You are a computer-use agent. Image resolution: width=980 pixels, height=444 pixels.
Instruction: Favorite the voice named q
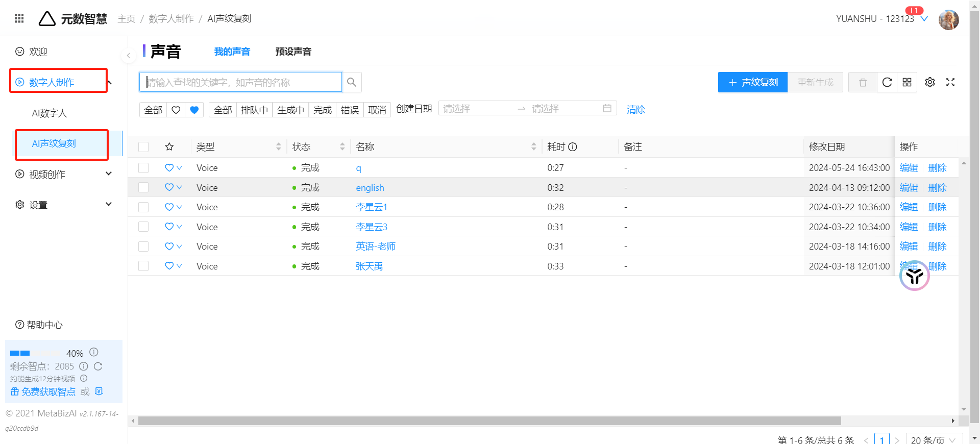(169, 167)
